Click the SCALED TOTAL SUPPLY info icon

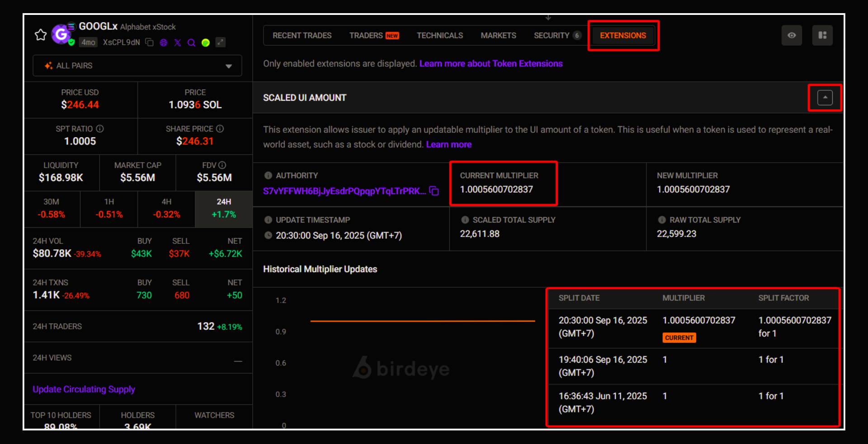(465, 220)
